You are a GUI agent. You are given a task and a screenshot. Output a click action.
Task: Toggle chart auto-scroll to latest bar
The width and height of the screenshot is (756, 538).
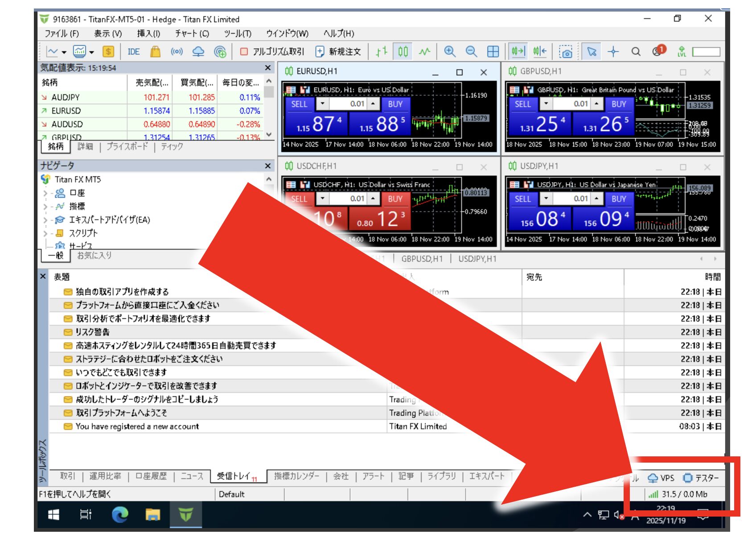[x=518, y=52]
